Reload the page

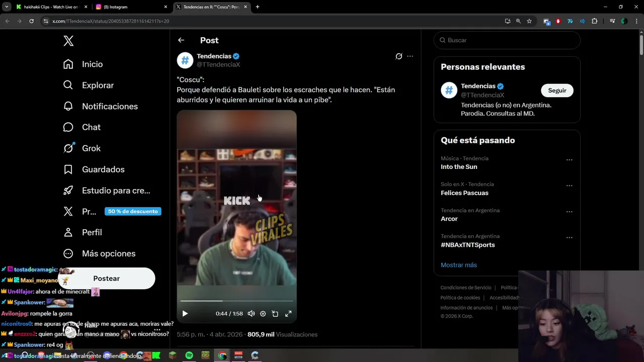(31, 21)
